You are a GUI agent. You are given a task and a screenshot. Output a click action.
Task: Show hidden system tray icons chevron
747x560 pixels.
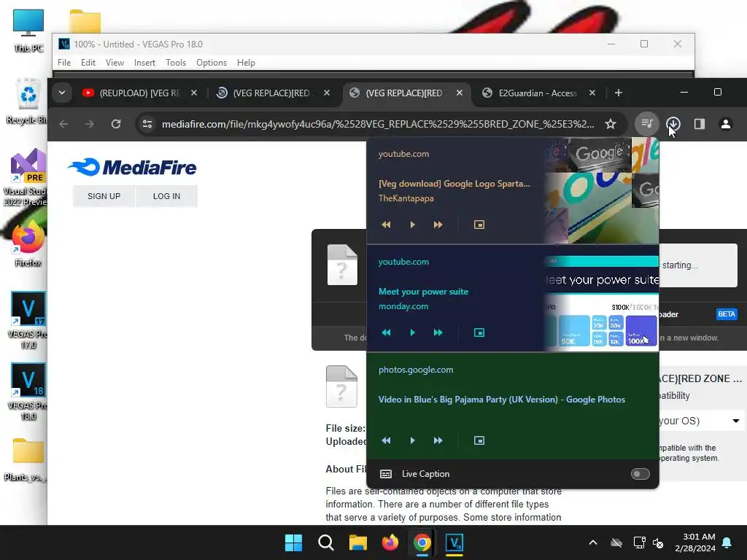click(x=593, y=542)
